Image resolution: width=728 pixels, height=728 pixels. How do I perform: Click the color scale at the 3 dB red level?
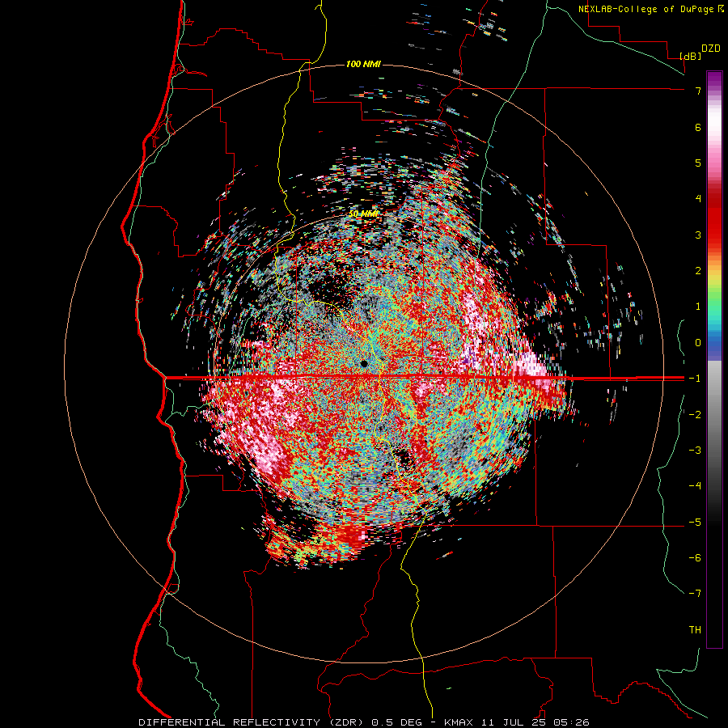[x=714, y=235]
